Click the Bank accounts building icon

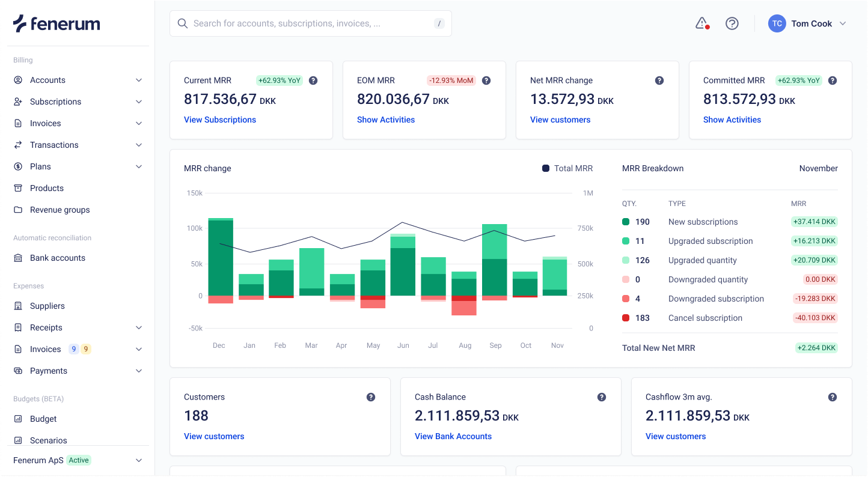pos(18,258)
